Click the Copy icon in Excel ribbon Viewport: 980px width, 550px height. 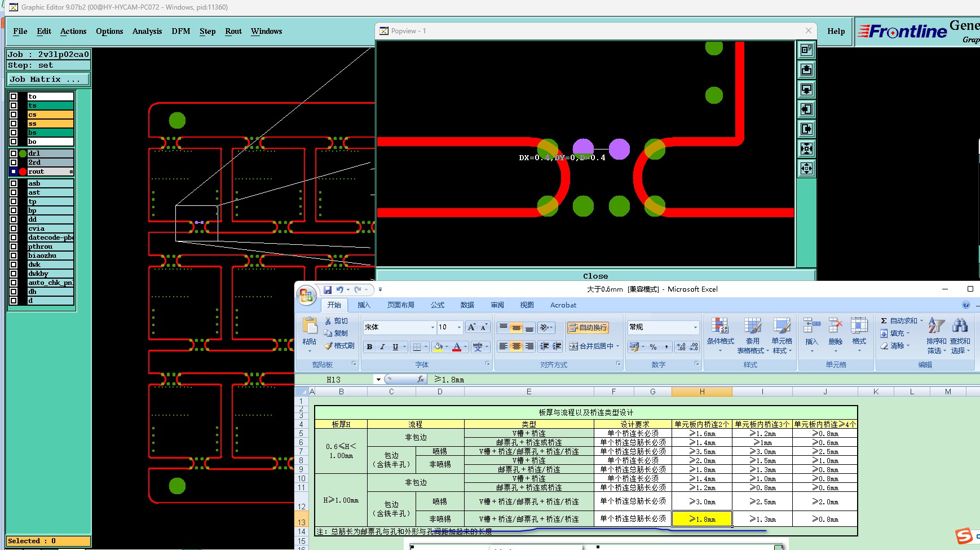point(328,333)
